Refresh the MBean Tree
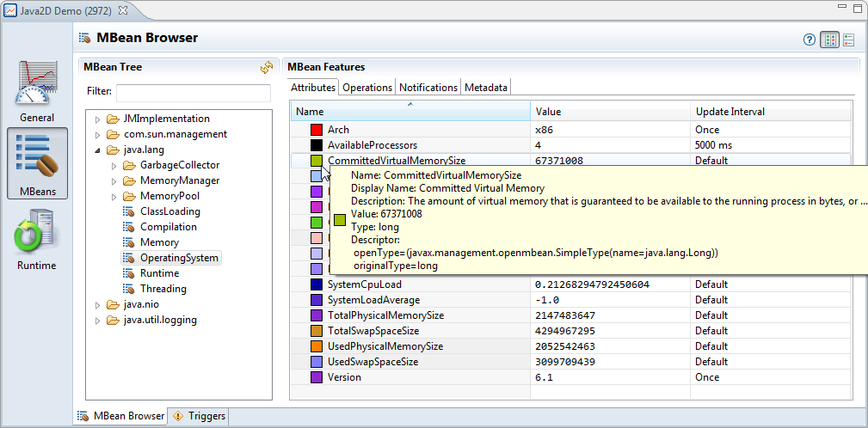The image size is (868, 428). [267, 67]
